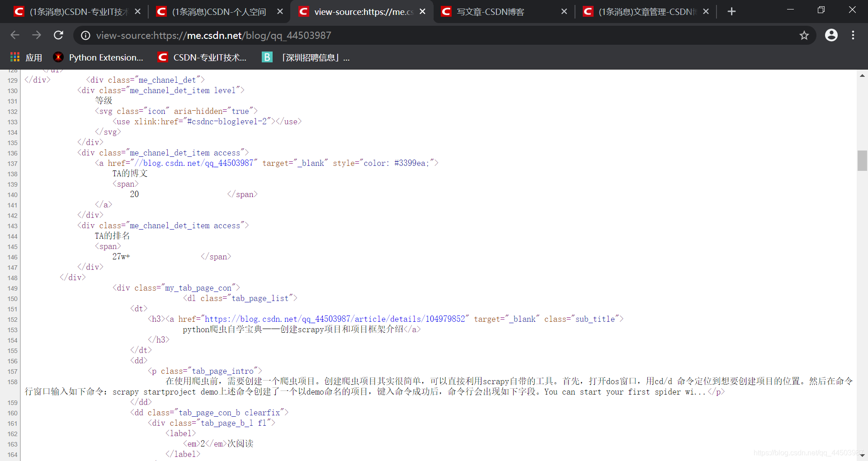Click the value 27w+ on line 146
868x461 pixels.
tap(121, 257)
